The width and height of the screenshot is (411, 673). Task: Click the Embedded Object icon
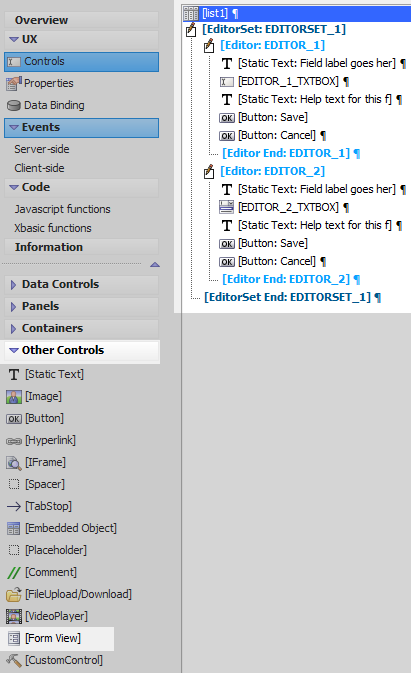pos(14,528)
